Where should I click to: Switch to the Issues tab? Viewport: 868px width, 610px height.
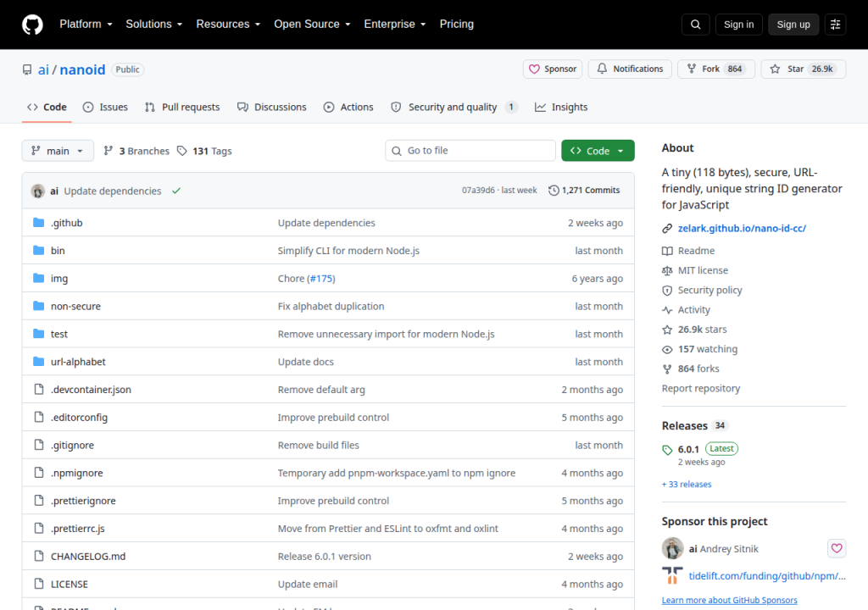(105, 108)
